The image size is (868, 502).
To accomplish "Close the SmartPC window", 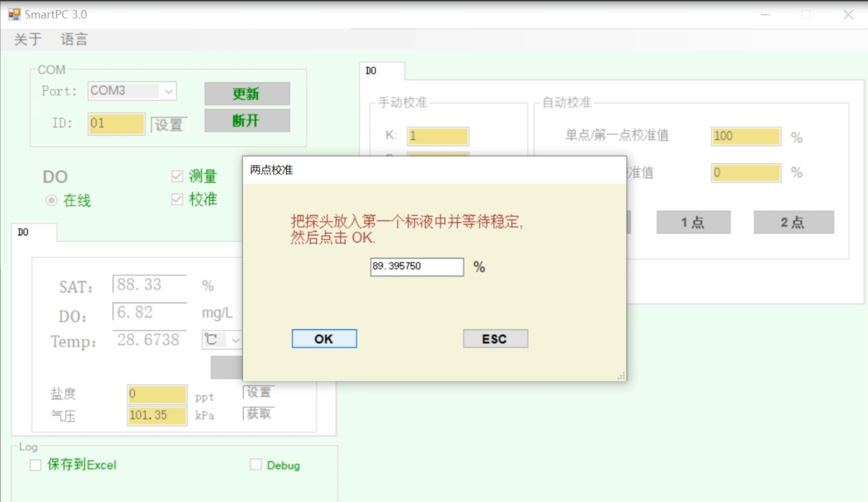I will click(x=848, y=15).
